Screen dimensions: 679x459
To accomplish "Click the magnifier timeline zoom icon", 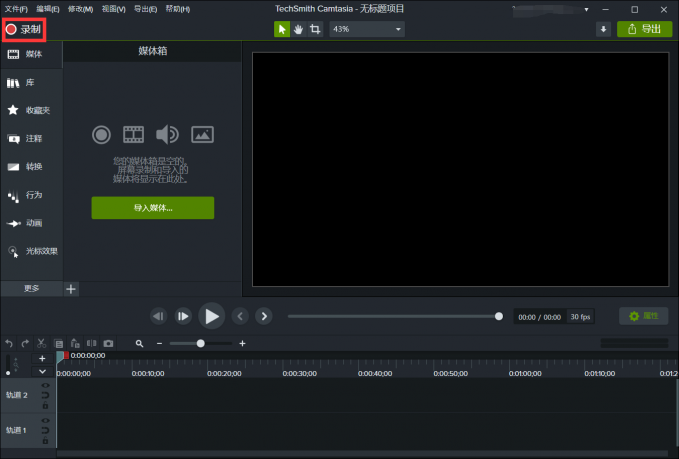I will (139, 343).
